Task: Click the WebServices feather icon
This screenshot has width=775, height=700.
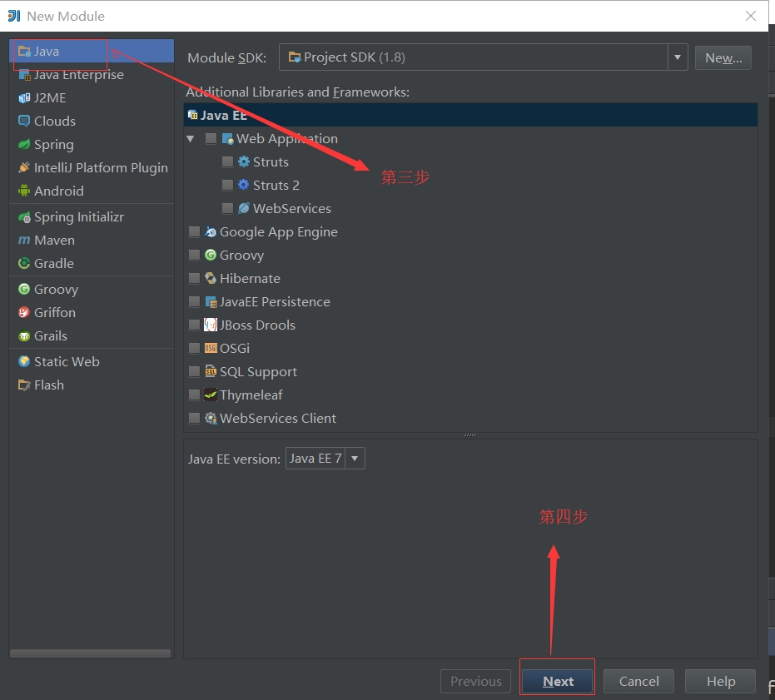Action: 244,208
